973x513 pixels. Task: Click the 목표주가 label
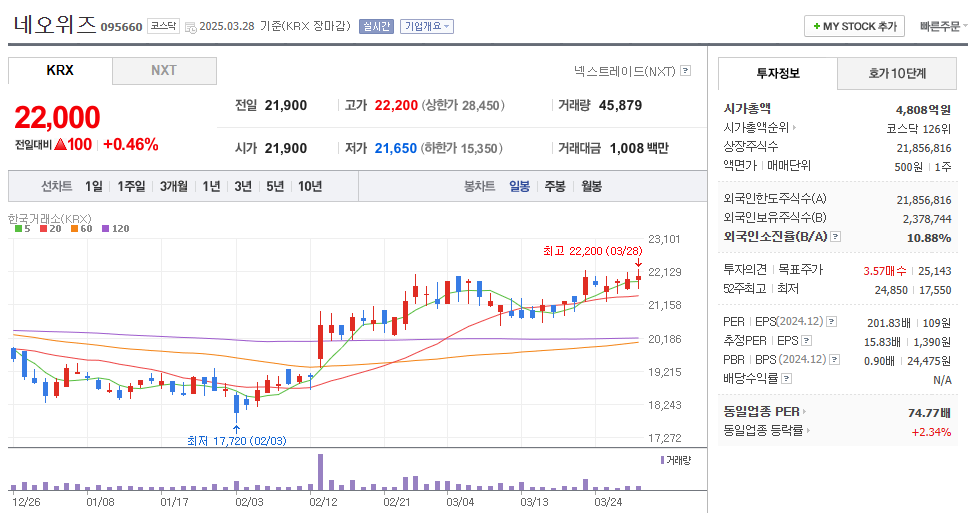[800, 270]
